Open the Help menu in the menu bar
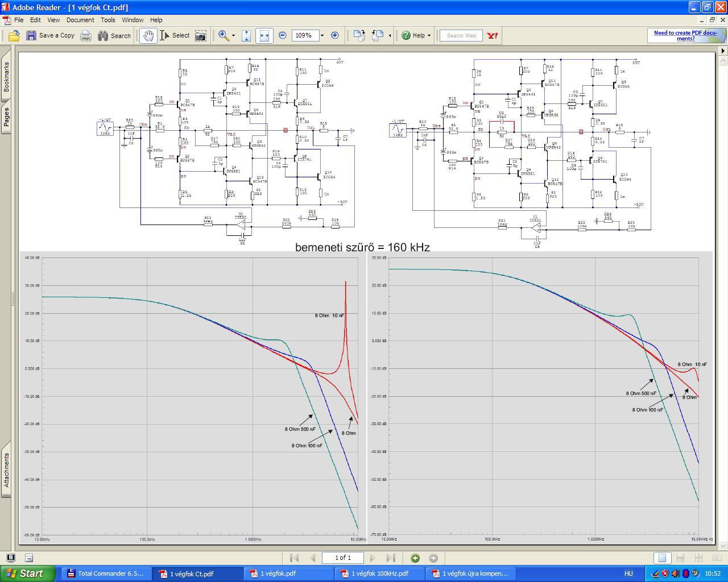This screenshot has height=582, width=728. (156, 20)
